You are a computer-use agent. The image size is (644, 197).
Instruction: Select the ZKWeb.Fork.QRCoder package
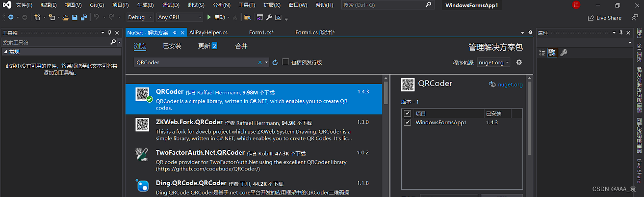click(x=254, y=129)
